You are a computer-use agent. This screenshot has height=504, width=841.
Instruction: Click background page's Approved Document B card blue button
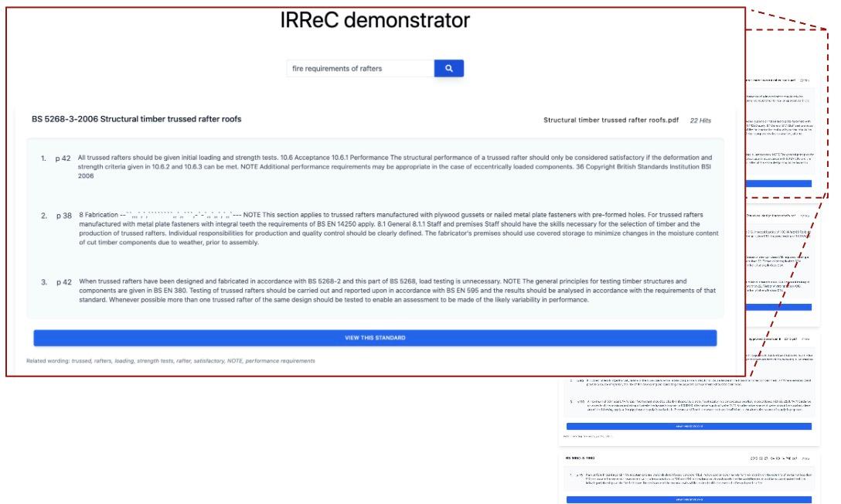[689, 426]
